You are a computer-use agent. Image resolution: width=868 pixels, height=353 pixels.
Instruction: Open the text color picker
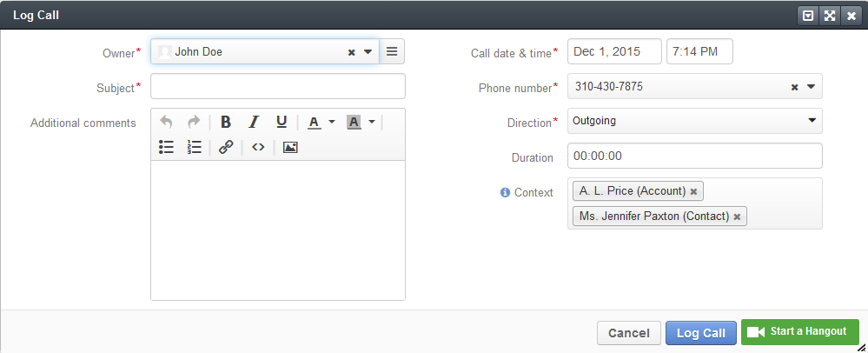tap(315, 122)
